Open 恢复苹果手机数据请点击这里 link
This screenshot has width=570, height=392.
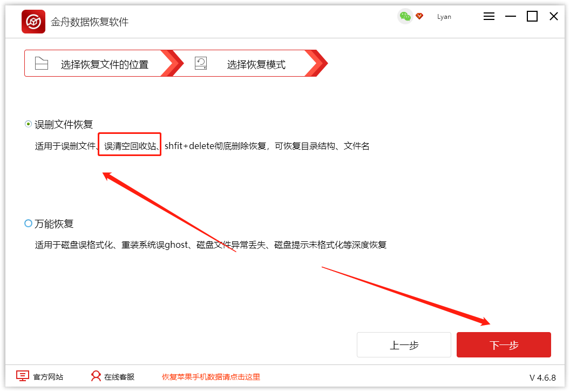[x=211, y=377]
